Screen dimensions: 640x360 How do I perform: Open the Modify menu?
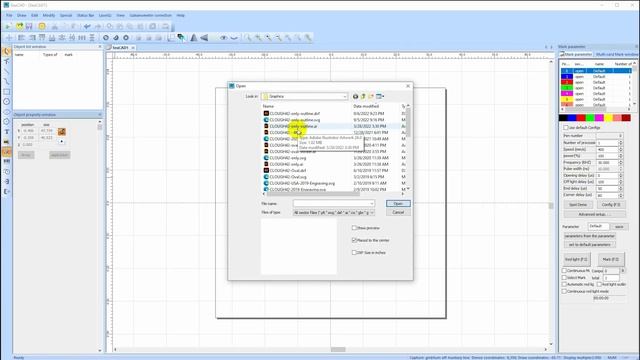(x=49, y=15)
